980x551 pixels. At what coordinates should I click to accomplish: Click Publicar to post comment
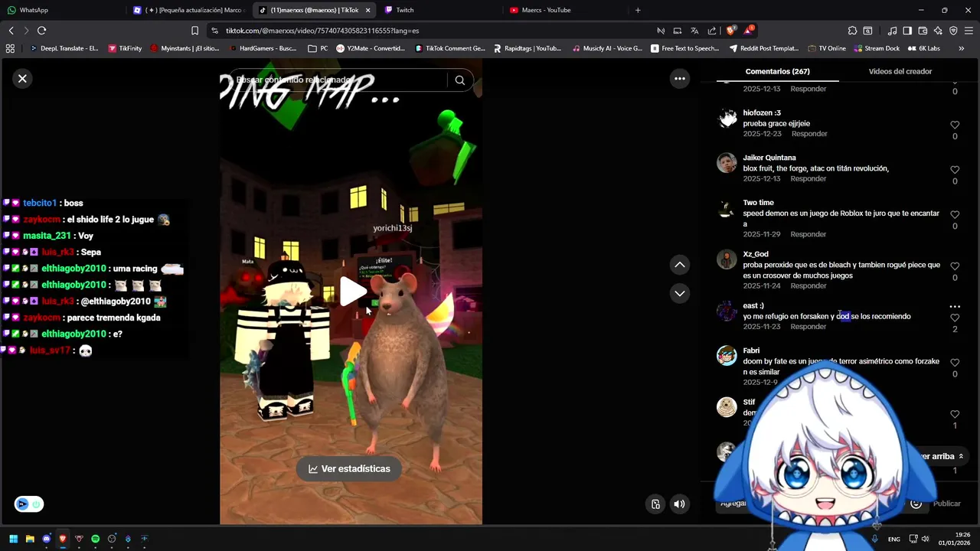pyautogui.click(x=946, y=504)
